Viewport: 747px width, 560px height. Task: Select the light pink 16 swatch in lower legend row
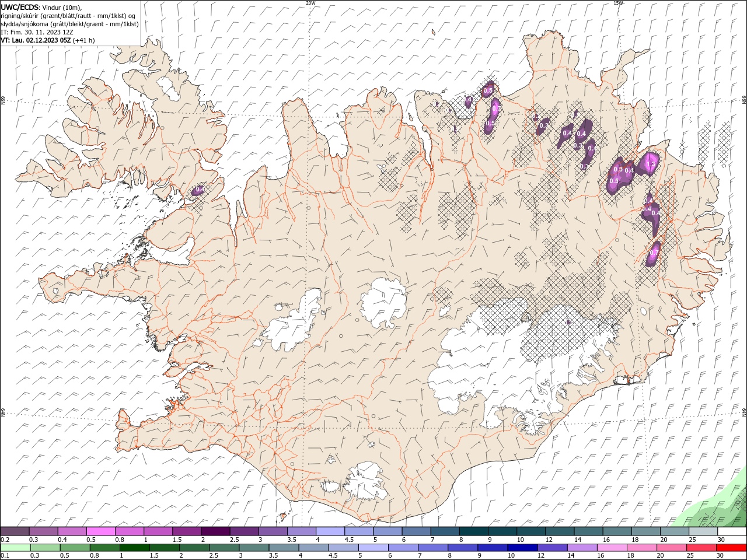coord(612,548)
